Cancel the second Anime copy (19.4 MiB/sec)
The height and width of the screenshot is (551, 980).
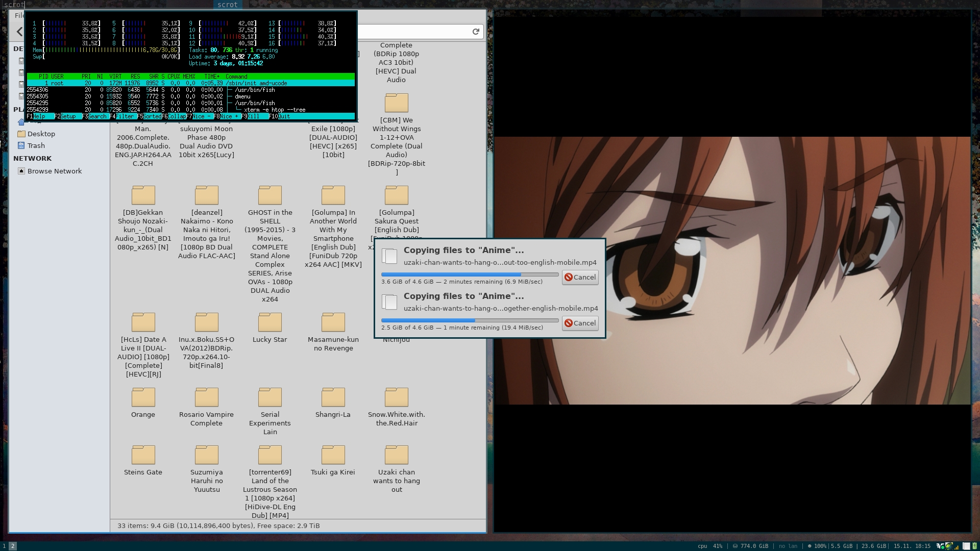tap(580, 323)
